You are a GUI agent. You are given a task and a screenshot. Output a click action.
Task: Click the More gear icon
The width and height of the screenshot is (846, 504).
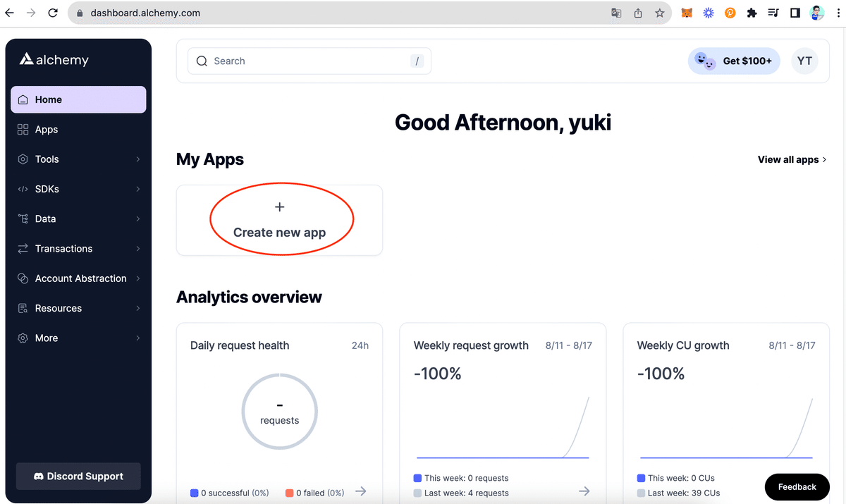(x=23, y=338)
